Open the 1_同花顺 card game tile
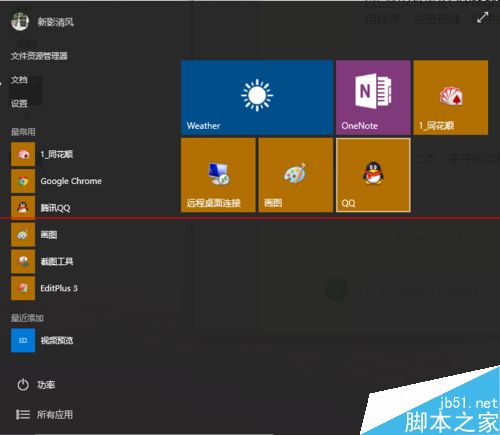The image size is (500, 435). tap(451, 97)
